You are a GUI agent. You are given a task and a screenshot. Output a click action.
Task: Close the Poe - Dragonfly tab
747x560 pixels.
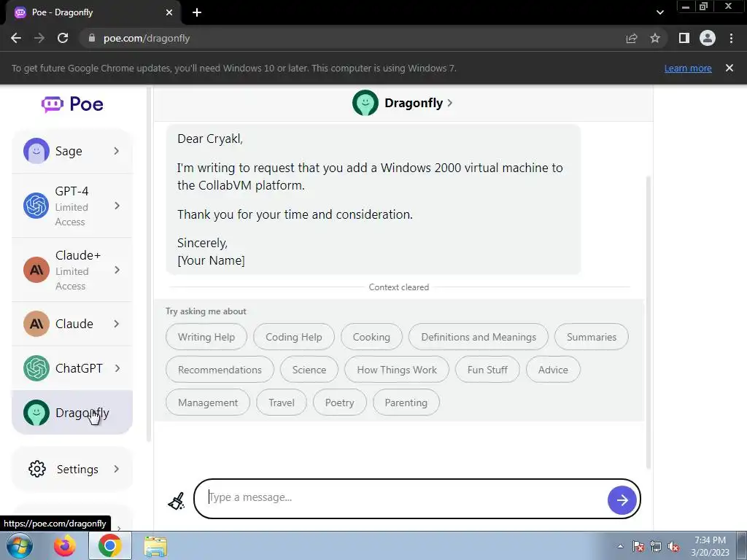(x=169, y=12)
